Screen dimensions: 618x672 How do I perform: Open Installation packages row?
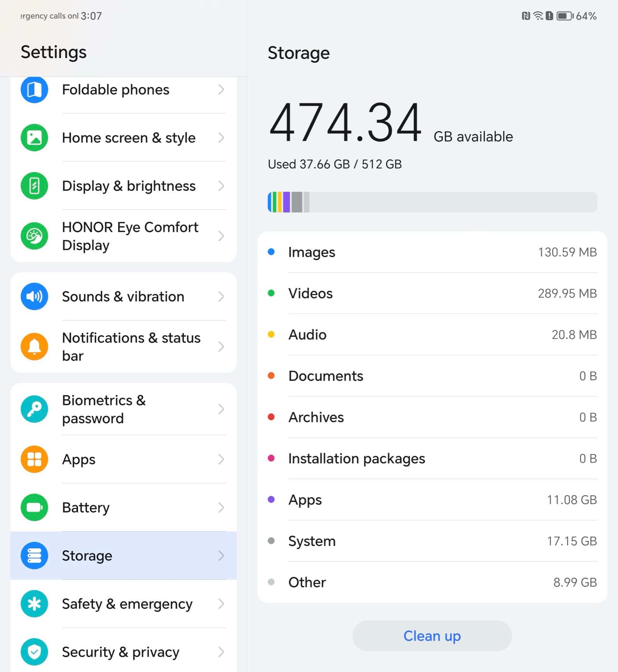click(432, 458)
